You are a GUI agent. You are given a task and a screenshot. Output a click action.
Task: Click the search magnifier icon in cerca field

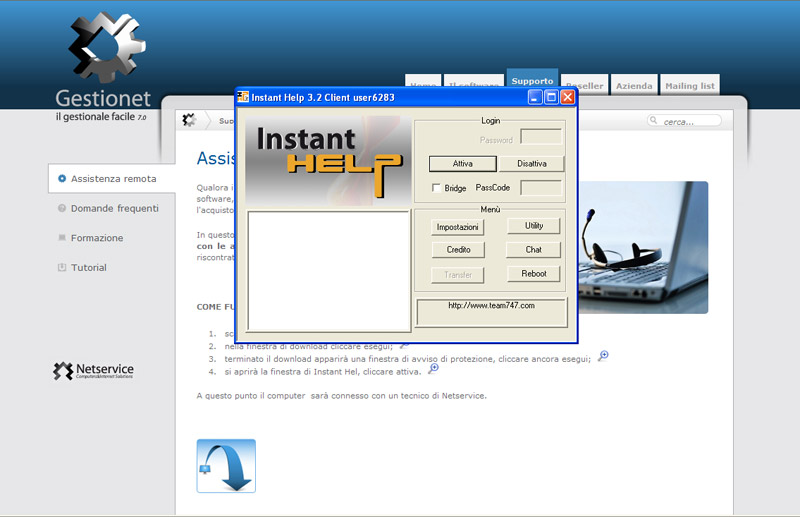point(653,120)
